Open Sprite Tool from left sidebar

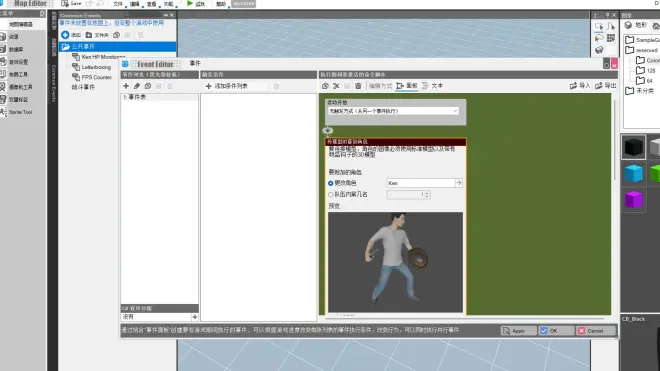(17, 112)
